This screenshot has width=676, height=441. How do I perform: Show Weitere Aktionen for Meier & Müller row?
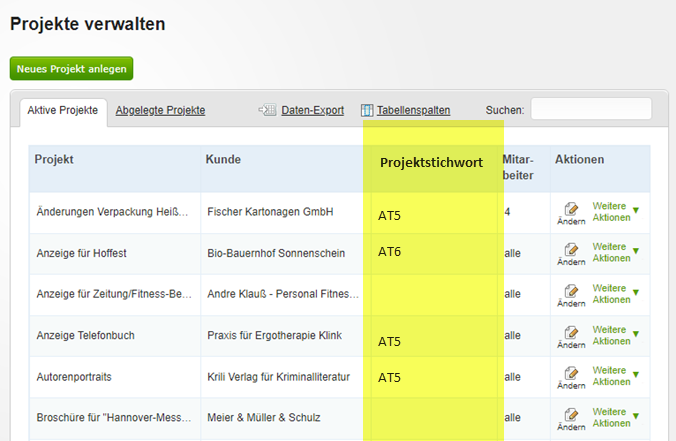click(616, 417)
